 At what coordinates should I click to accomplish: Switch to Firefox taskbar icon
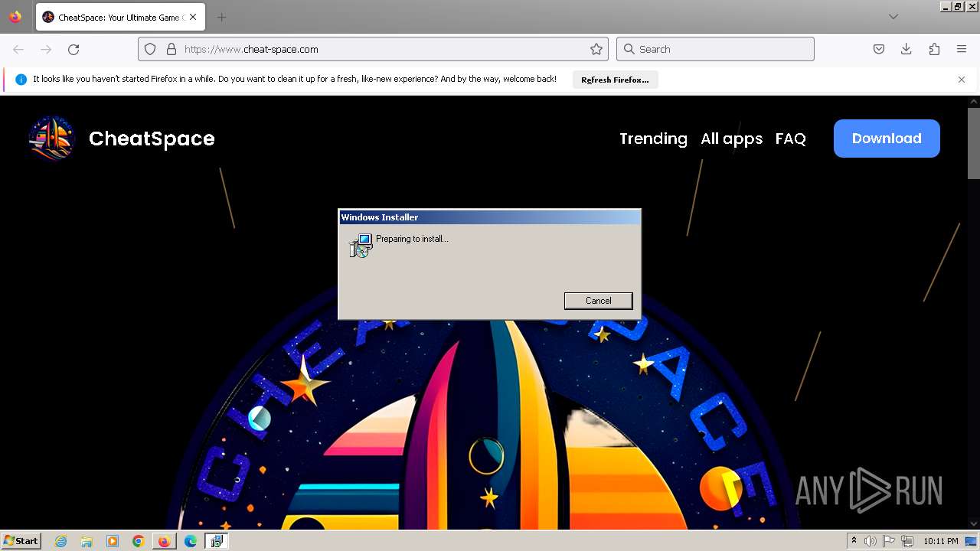164,541
